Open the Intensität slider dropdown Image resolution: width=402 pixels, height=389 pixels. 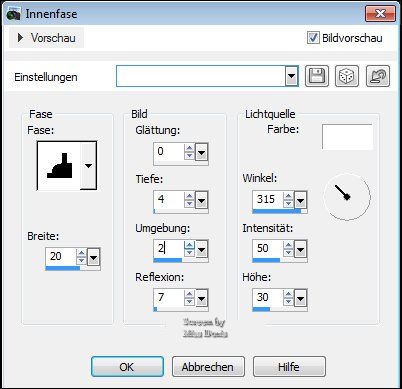click(300, 249)
